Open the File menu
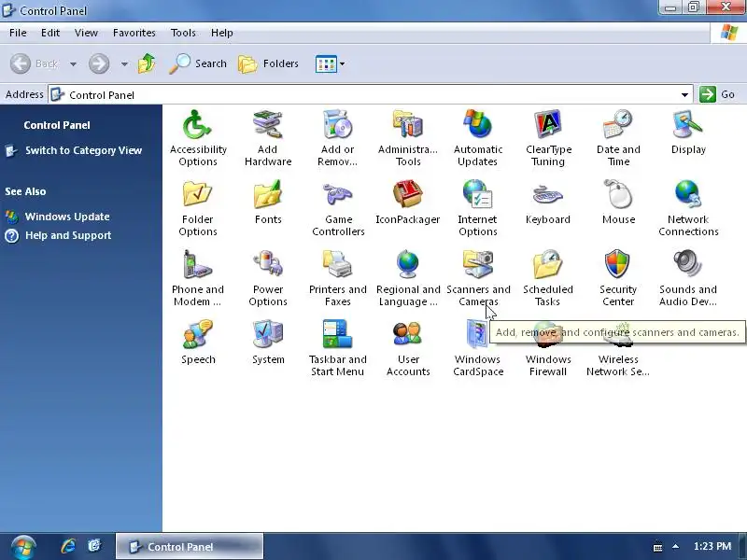The image size is (747, 560). [18, 33]
